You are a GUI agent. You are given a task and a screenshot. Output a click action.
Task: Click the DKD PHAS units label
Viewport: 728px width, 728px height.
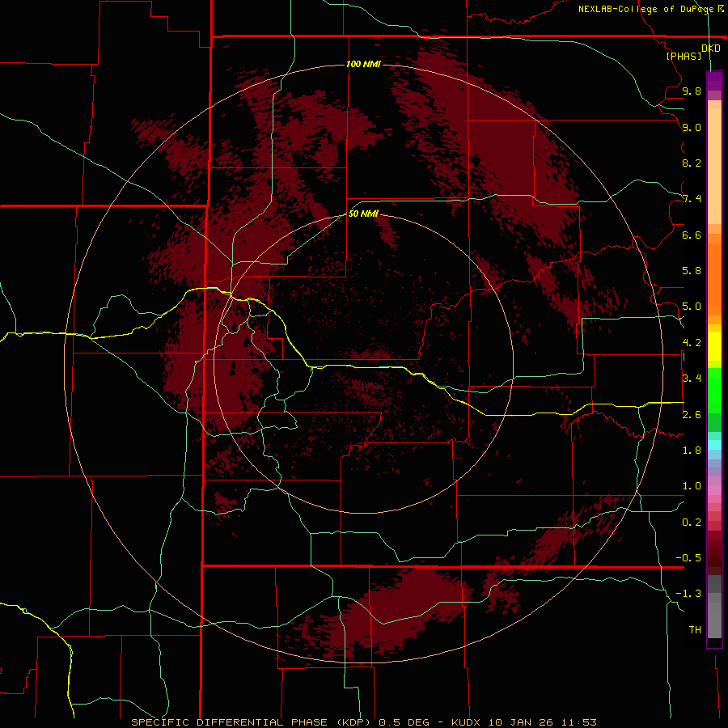click(692, 52)
